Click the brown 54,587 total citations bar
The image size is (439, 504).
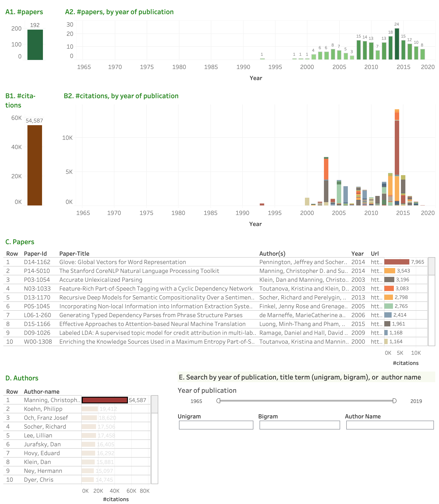tap(35, 165)
